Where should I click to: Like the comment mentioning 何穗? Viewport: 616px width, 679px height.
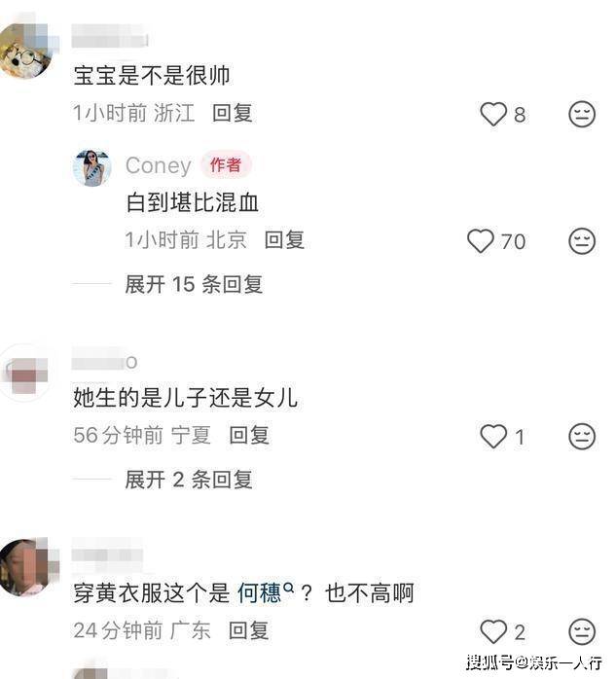(x=493, y=631)
